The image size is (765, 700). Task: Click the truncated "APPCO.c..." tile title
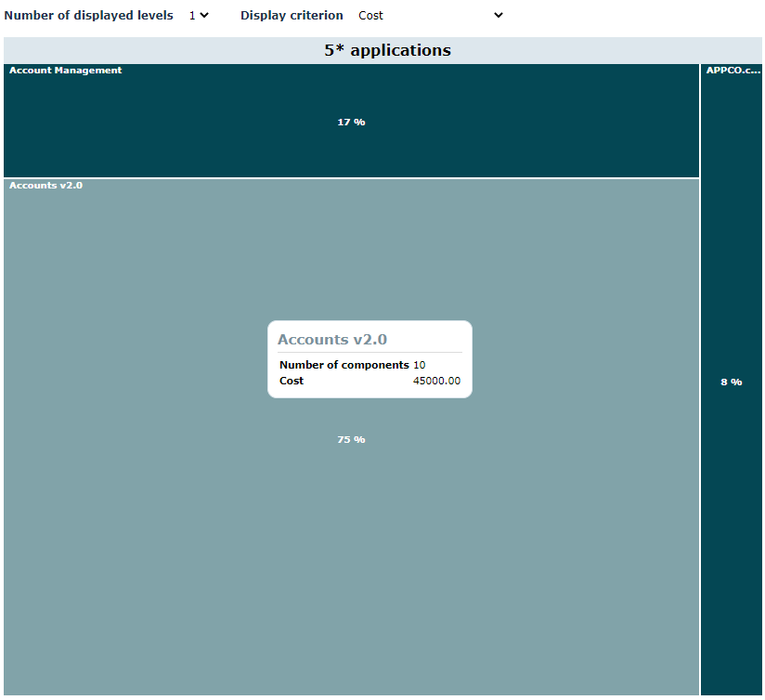pos(733,71)
